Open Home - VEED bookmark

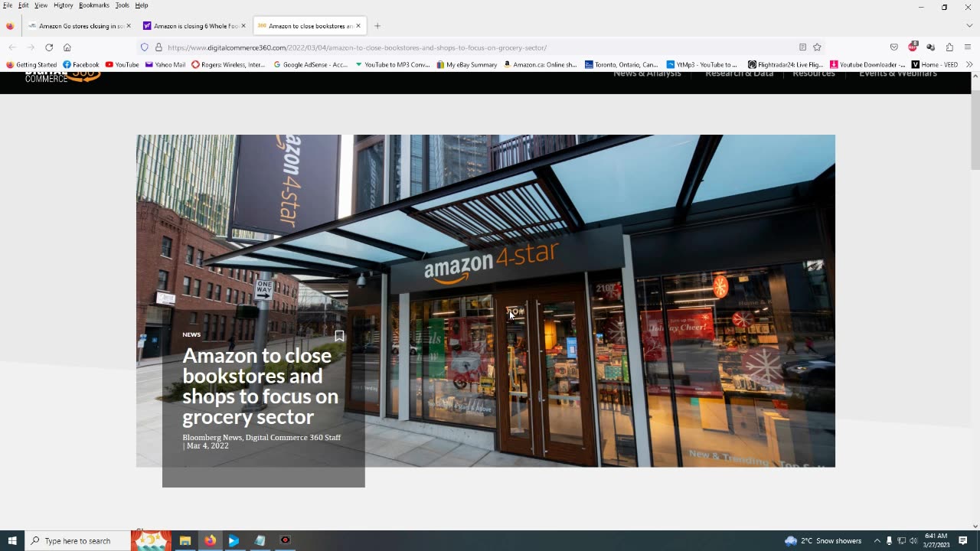coord(935,64)
